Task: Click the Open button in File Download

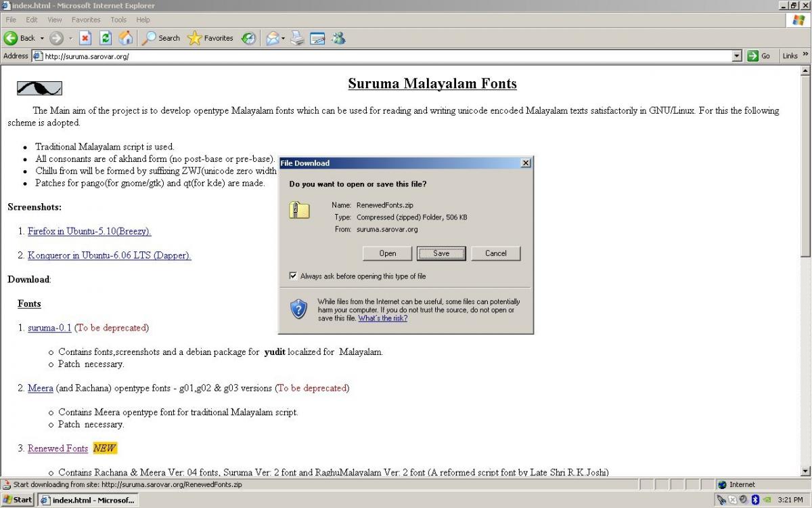Action: click(x=388, y=253)
